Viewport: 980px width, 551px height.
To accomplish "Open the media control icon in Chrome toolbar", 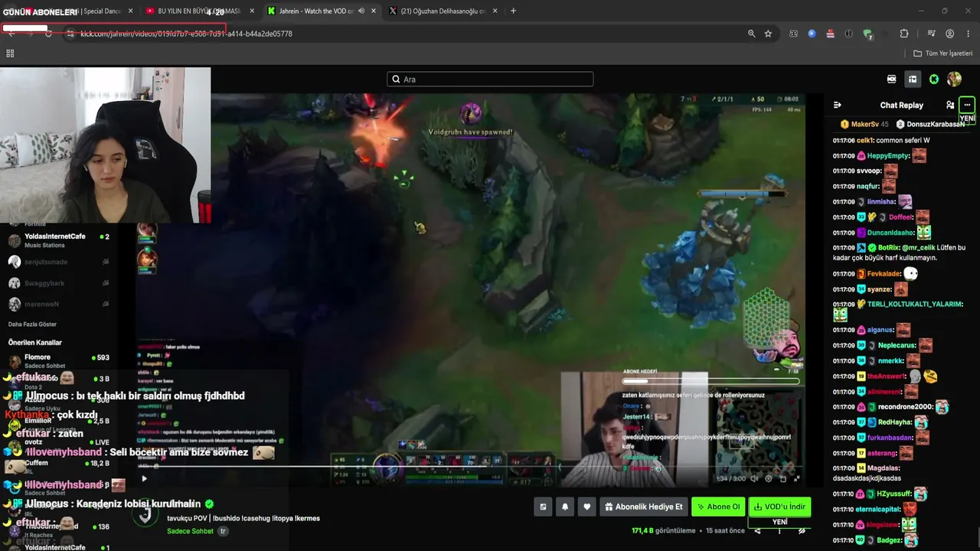I will tap(931, 34).
